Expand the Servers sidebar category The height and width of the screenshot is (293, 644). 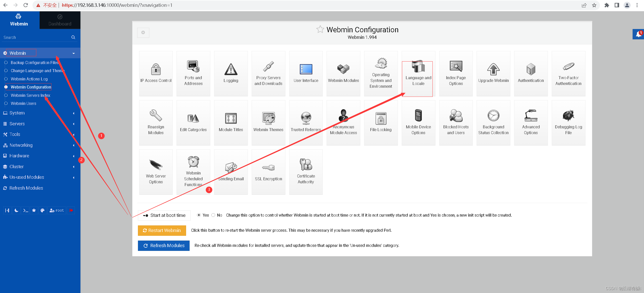pyautogui.click(x=40, y=124)
